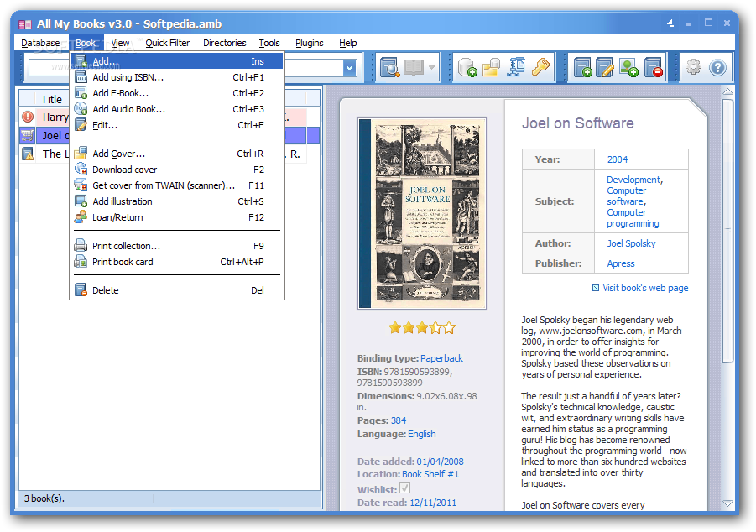Choose Add... in the Book menu

[x=177, y=61]
